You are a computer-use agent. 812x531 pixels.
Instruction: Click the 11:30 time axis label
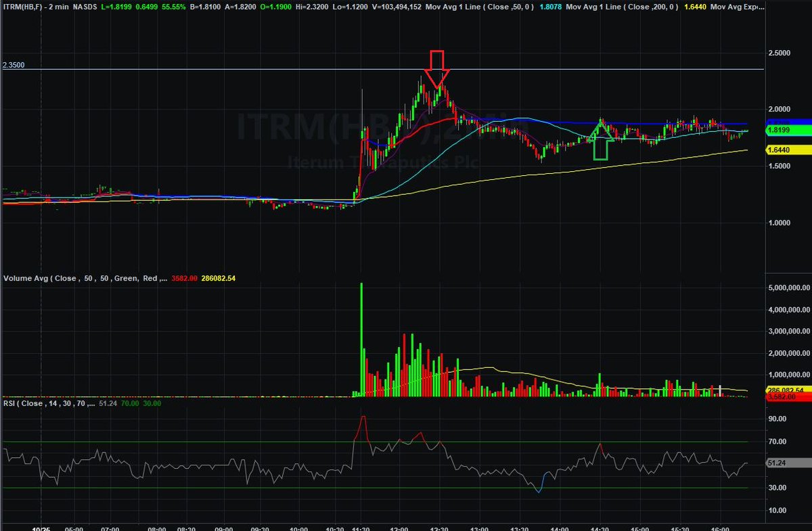pos(361,529)
